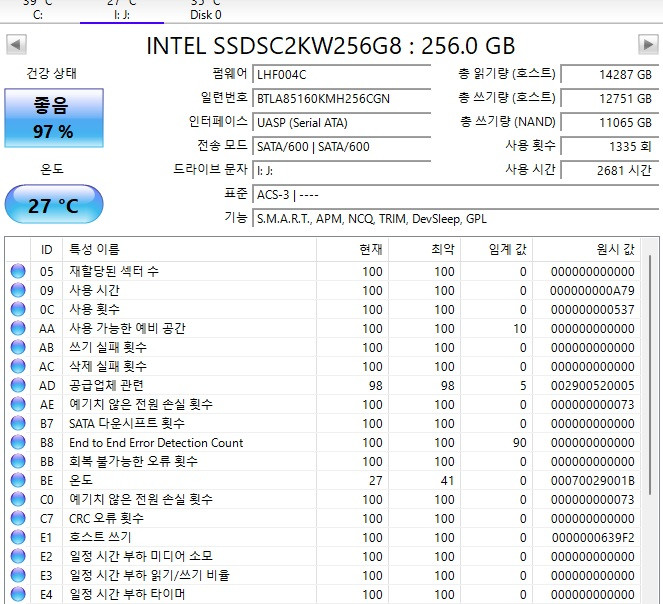Select the 삭제 실패 횟수 row name

click(x=108, y=367)
